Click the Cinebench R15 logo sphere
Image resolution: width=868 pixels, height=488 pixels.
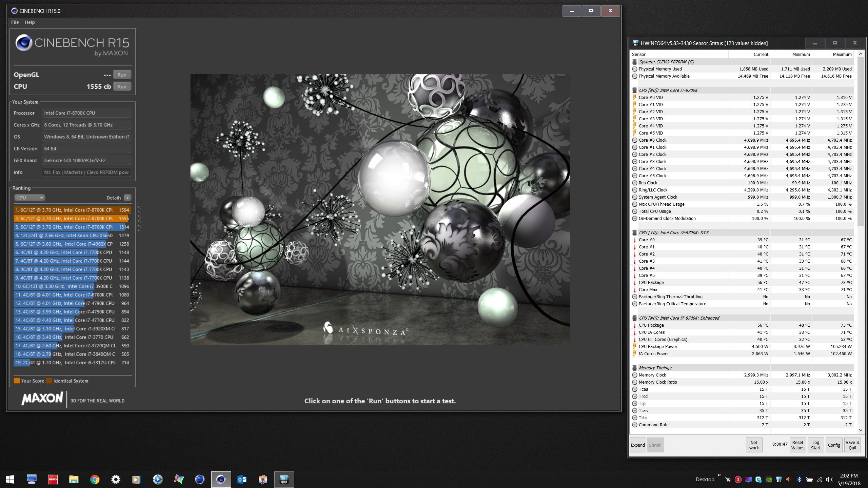click(24, 43)
